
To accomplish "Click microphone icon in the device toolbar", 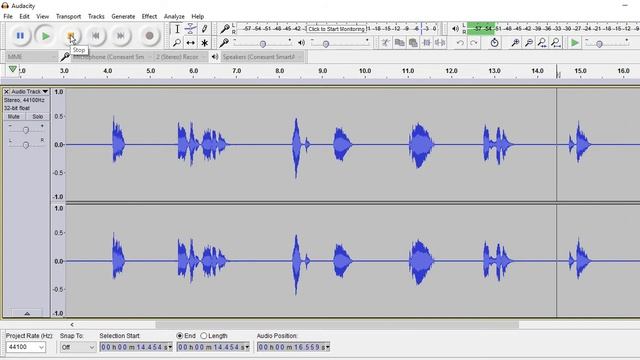I will point(64,57).
